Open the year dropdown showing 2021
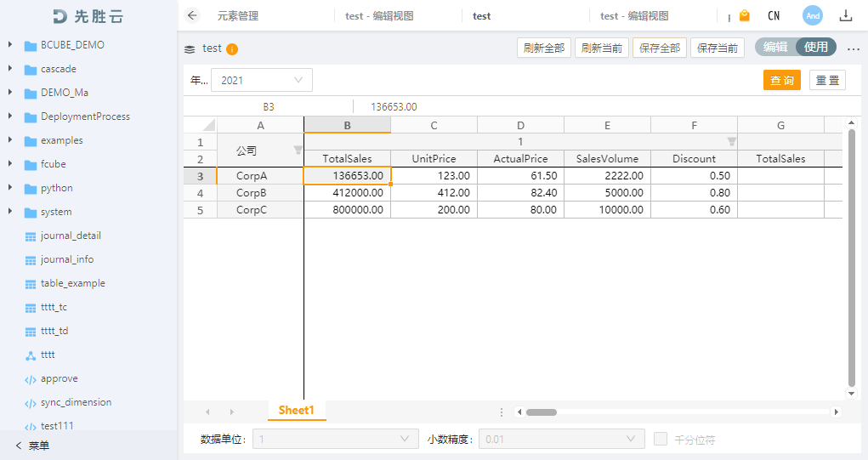 pos(262,80)
